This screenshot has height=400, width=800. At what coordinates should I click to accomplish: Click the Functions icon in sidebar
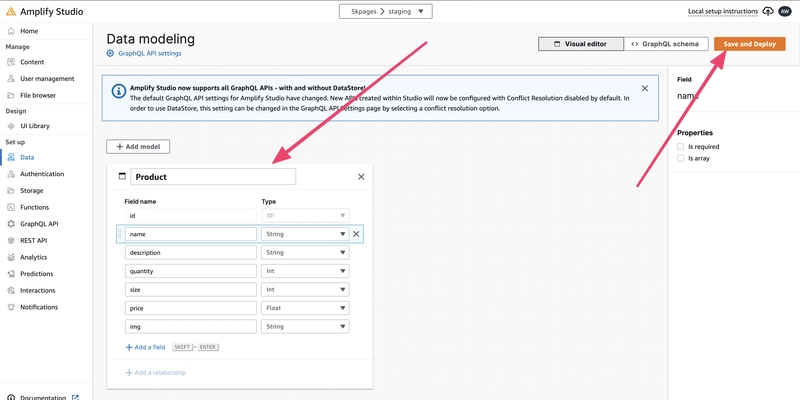pos(11,207)
